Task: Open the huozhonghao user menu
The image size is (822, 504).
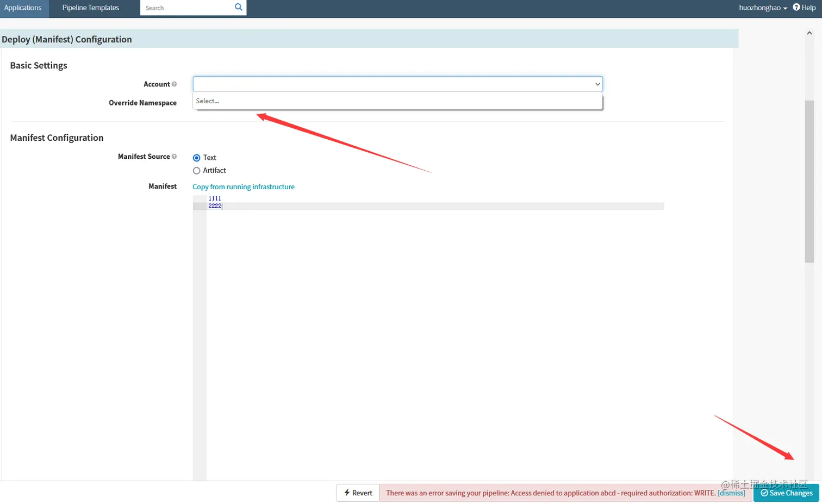Action: tap(763, 8)
